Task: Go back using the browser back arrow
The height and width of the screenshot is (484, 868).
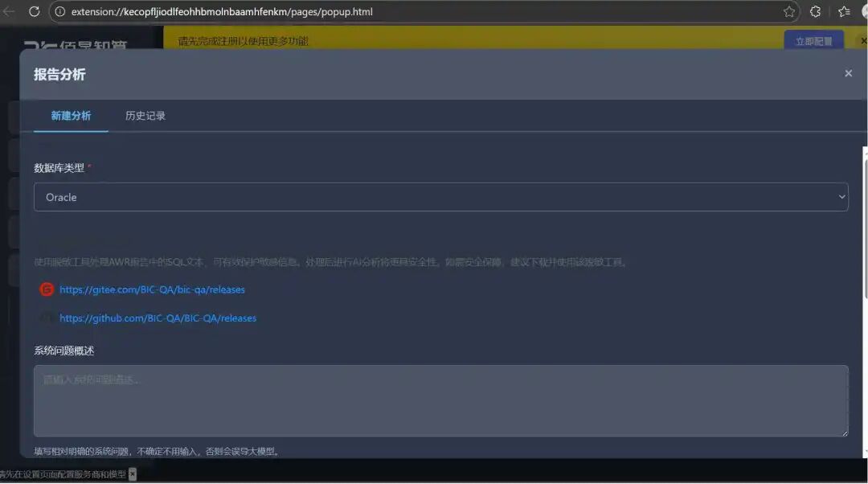Action: point(8,11)
